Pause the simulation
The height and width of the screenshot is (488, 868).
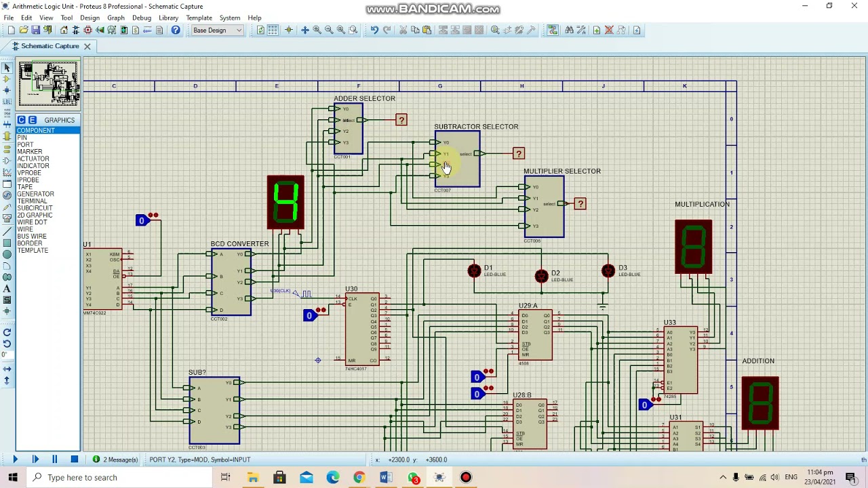pyautogui.click(x=55, y=460)
